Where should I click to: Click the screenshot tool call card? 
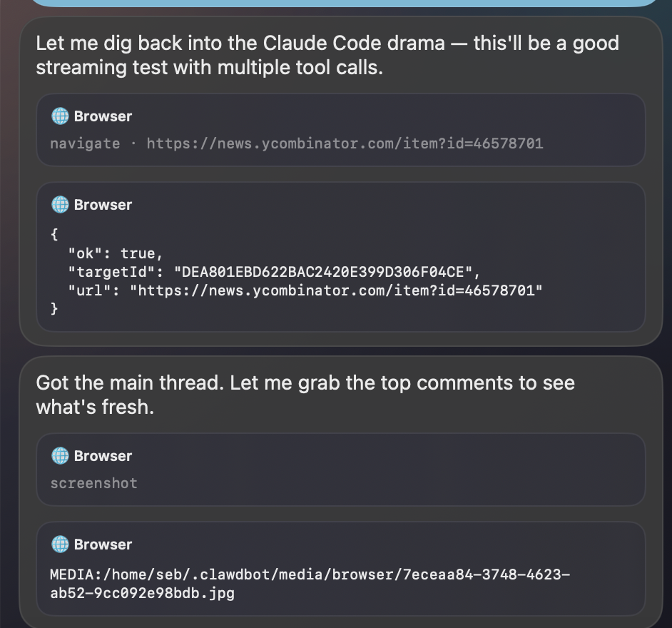(341, 470)
